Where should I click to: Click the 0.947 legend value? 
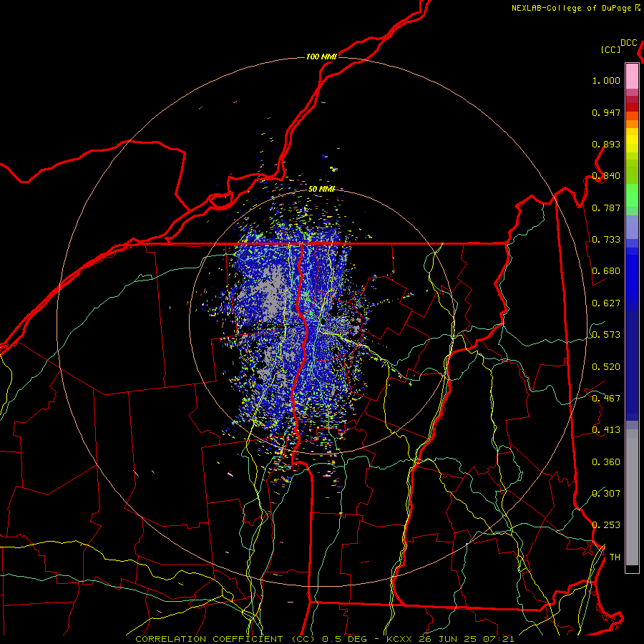click(x=606, y=112)
